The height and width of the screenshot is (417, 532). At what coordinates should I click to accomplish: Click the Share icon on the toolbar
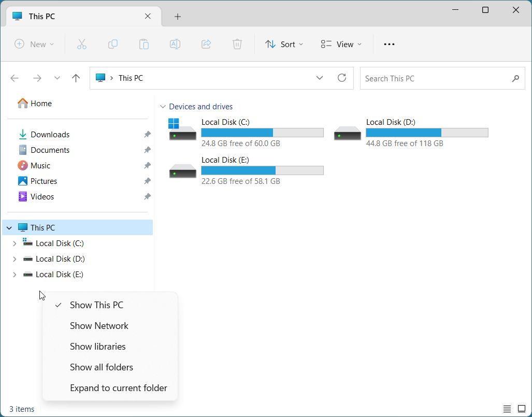pos(206,44)
